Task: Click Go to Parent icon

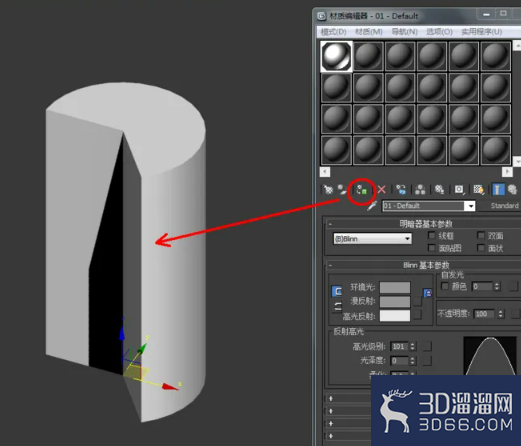Action: 513,190
